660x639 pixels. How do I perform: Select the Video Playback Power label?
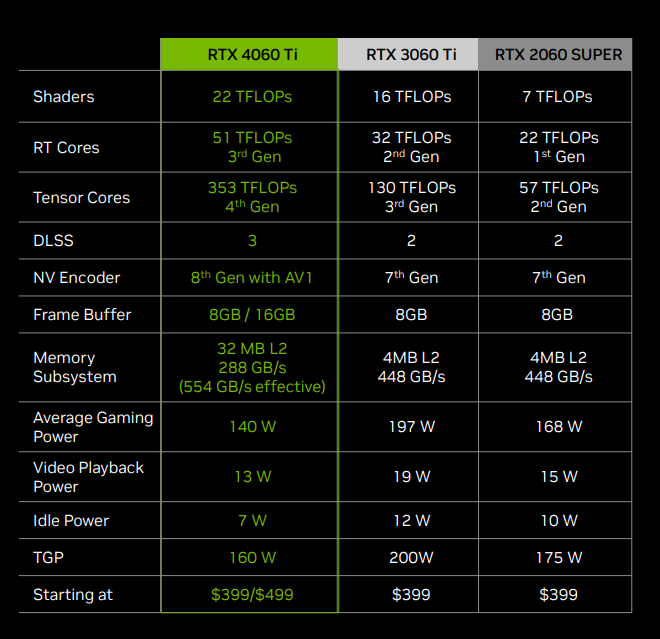pos(88,477)
